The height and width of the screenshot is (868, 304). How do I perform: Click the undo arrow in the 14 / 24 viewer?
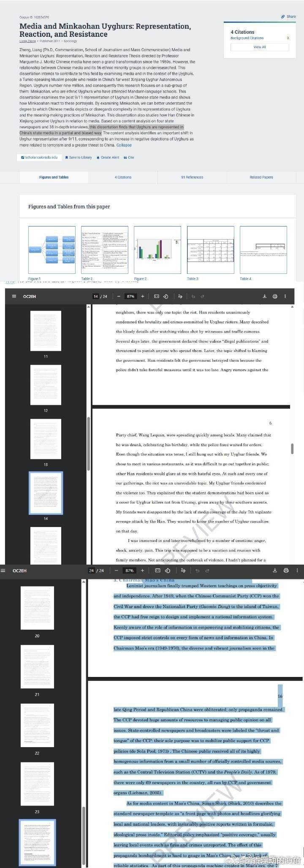click(193, 296)
